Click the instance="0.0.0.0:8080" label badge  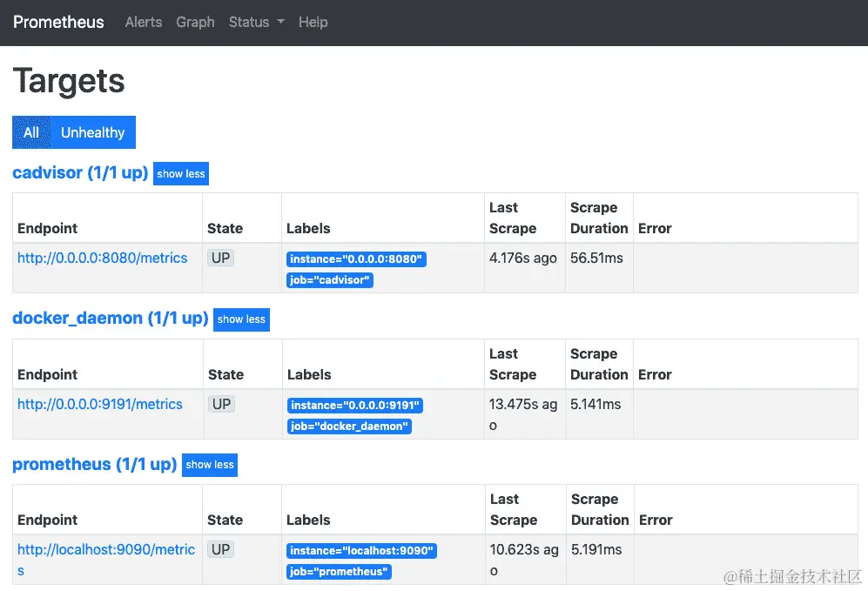356,259
